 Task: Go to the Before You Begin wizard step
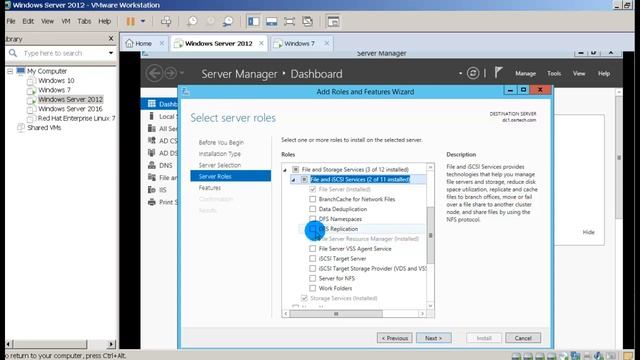coord(221,142)
